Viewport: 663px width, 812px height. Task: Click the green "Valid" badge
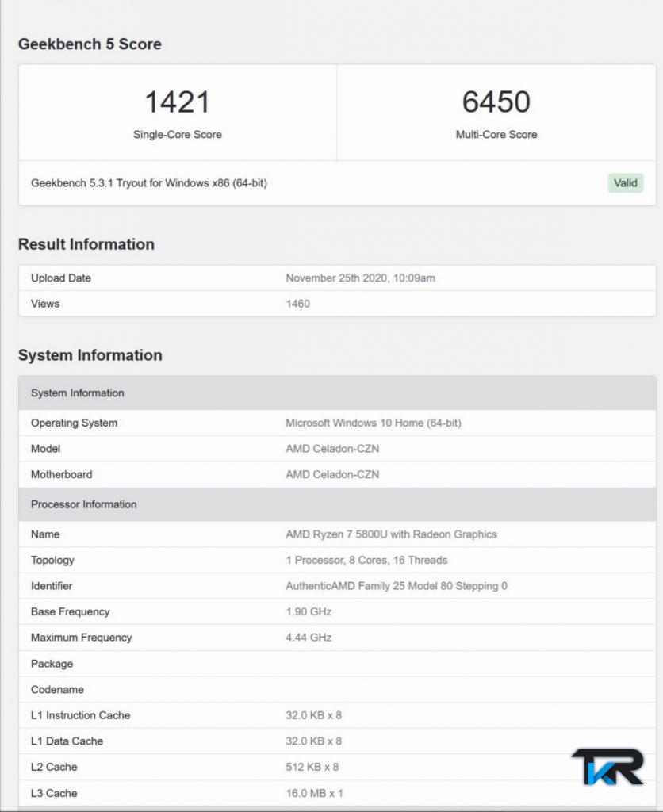point(626,183)
